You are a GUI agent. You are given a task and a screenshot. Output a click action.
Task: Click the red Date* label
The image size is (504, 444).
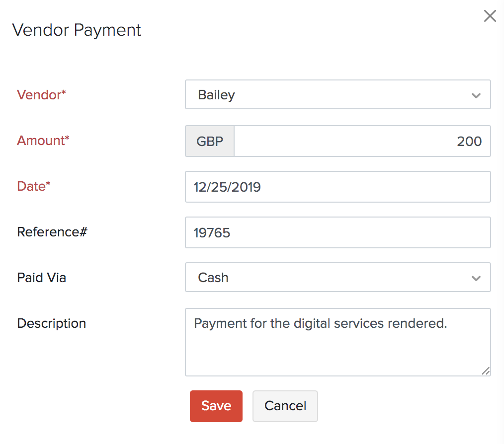(x=34, y=186)
